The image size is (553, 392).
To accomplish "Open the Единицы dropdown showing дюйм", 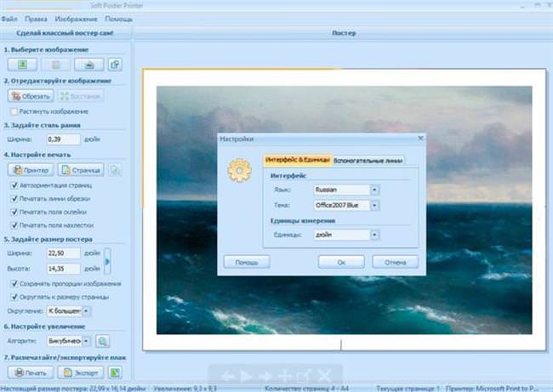I will point(374,235).
